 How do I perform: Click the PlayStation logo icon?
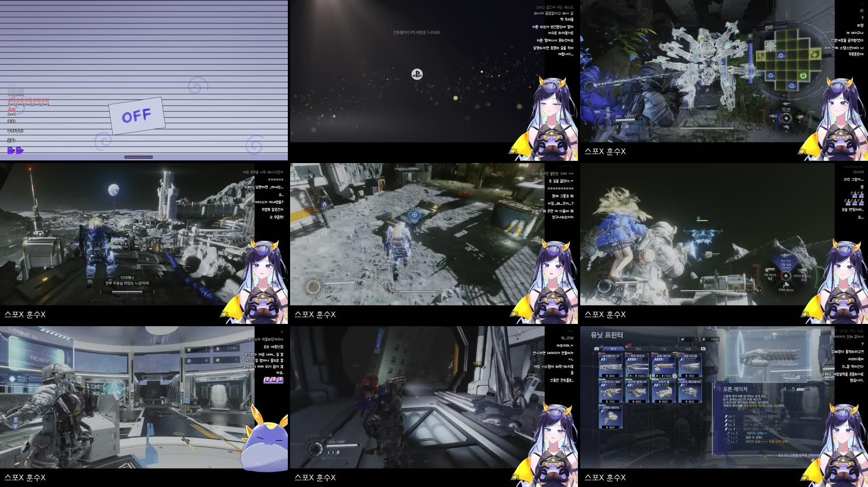coord(417,74)
